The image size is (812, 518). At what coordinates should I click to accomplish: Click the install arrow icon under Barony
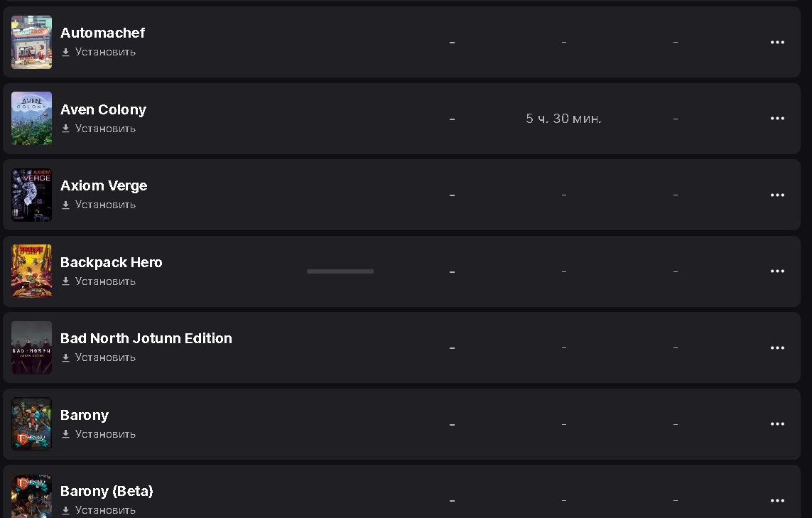65,434
